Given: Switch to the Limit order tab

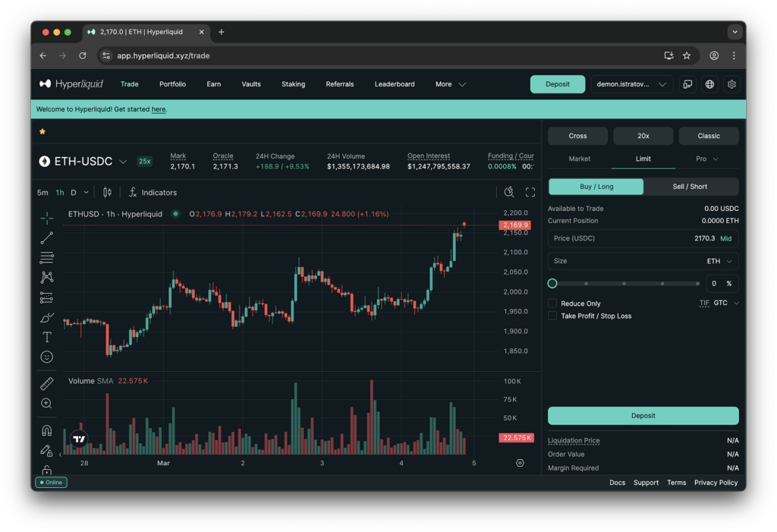Looking at the screenshot, I should click(x=643, y=159).
